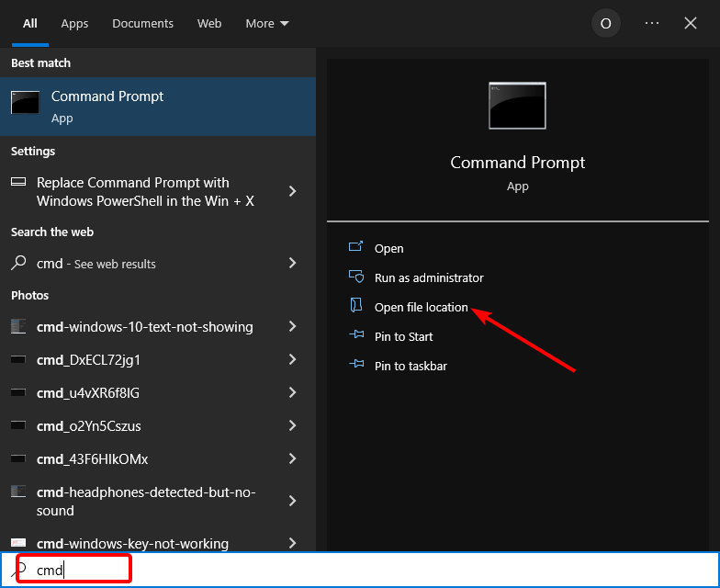
Task: Open photo cmd-headphones-detected-but-no-sound
Action: click(158, 502)
